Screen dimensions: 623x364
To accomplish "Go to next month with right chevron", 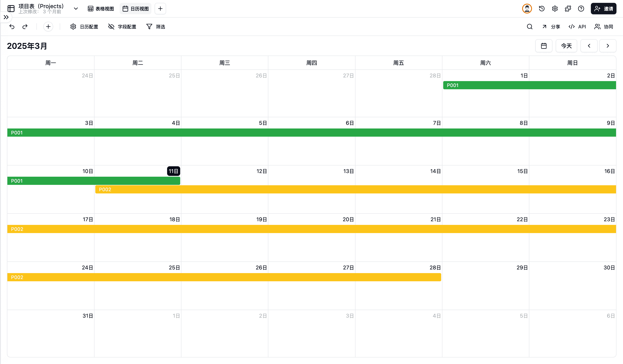I will (608, 46).
